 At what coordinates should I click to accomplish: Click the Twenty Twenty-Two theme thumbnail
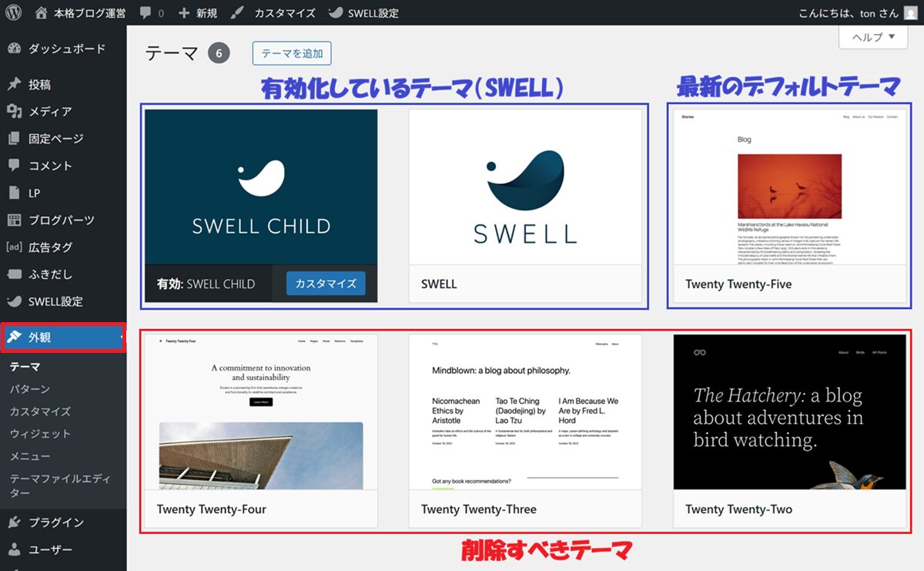pos(789,412)
